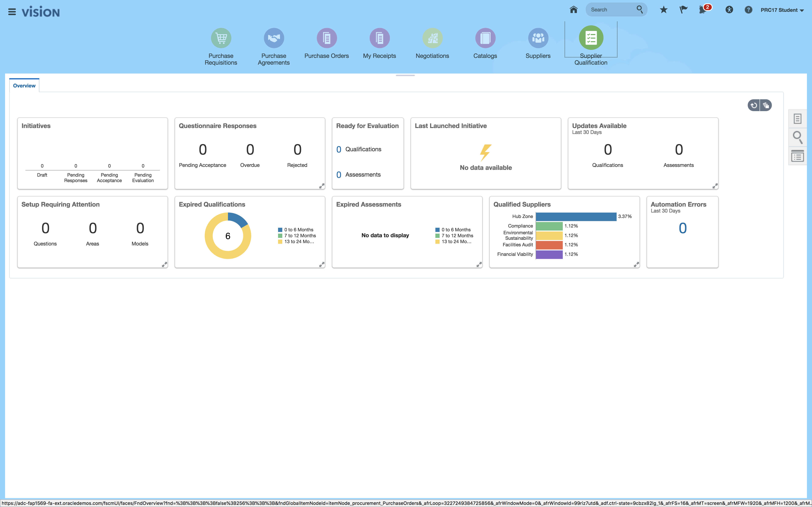Open the Purchase Requisitions app
812x507 pixels.
221,38
